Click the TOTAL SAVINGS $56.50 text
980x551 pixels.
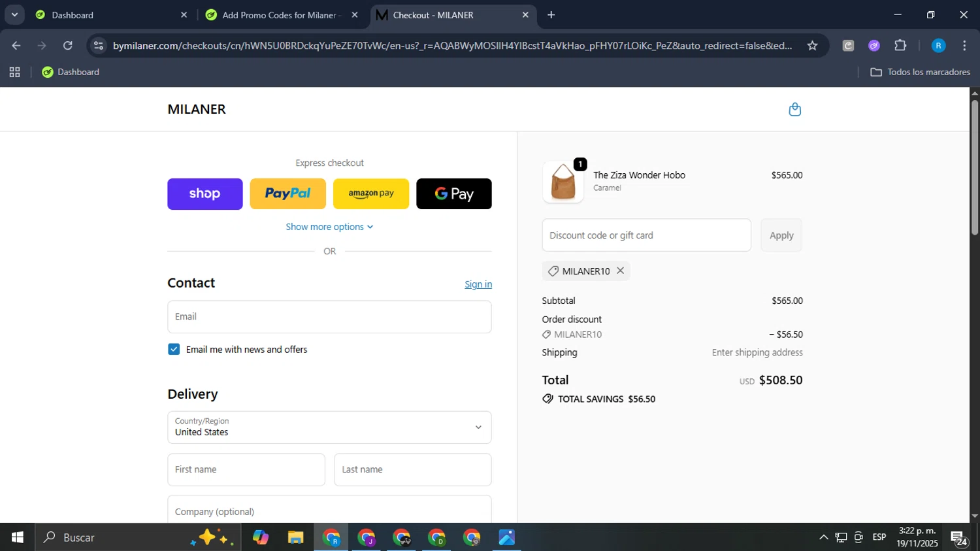coord(606,399)
